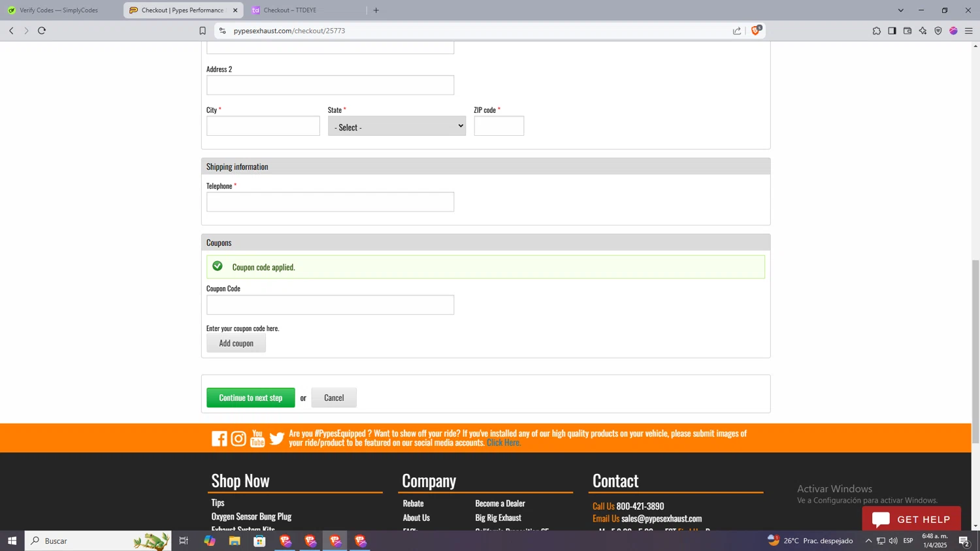Open Become a Dealer link
This screenshot has height=551, width=980.
pos(500,503)
